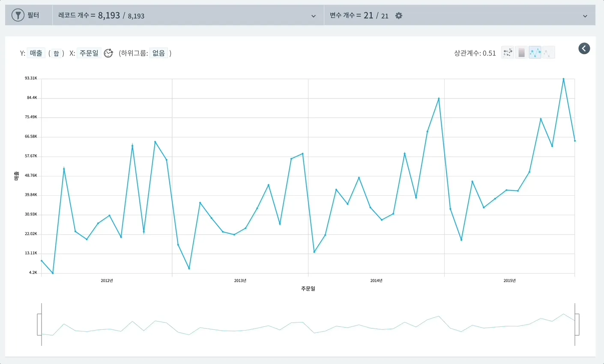
Task: Select the bar chart type icon
Action: tap(521, 53)
